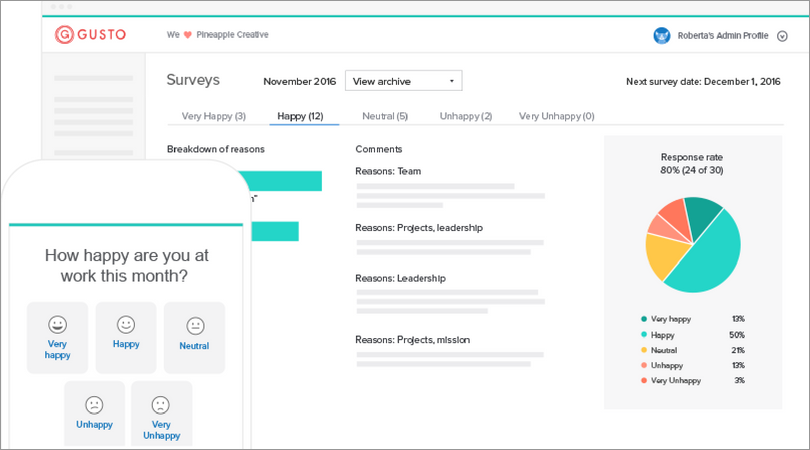
Task: Click the '80% (24 of 30)' value
Action: pyautogui.click(x=692, y=170)
